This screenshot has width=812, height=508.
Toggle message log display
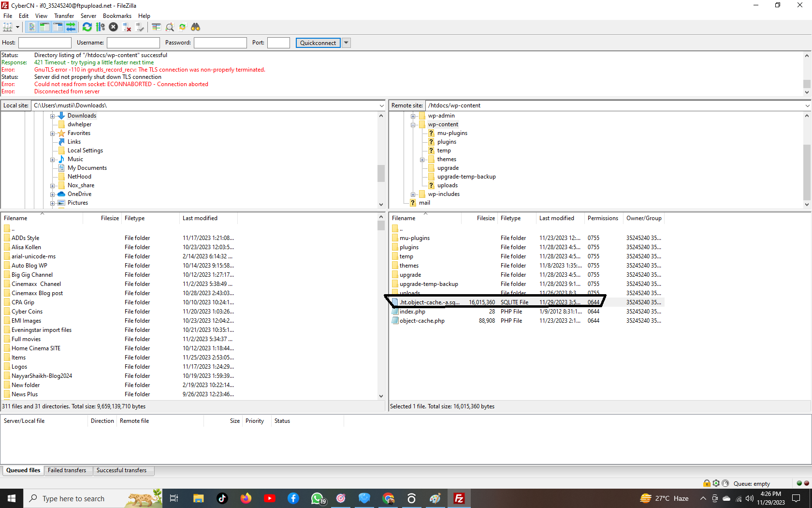[x=32, y=27]
